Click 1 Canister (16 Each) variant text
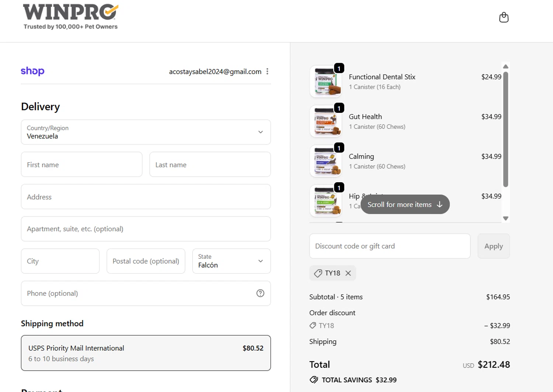553x392 pixels. point(375,87)
